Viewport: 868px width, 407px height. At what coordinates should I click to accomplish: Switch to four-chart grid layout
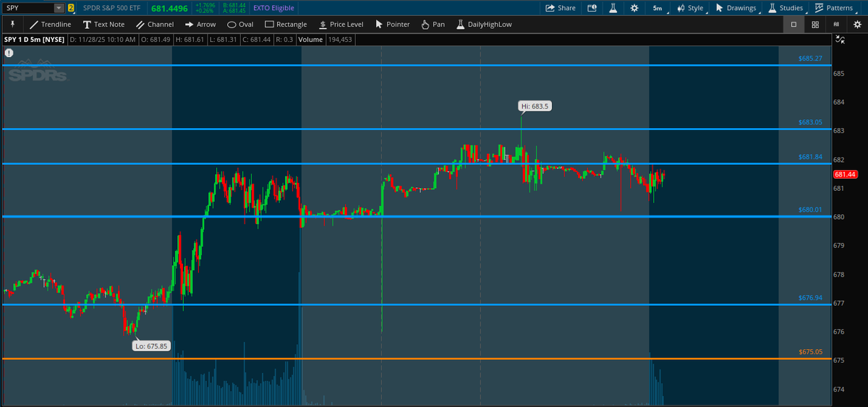pyautogui.click(x=815, y=24)
